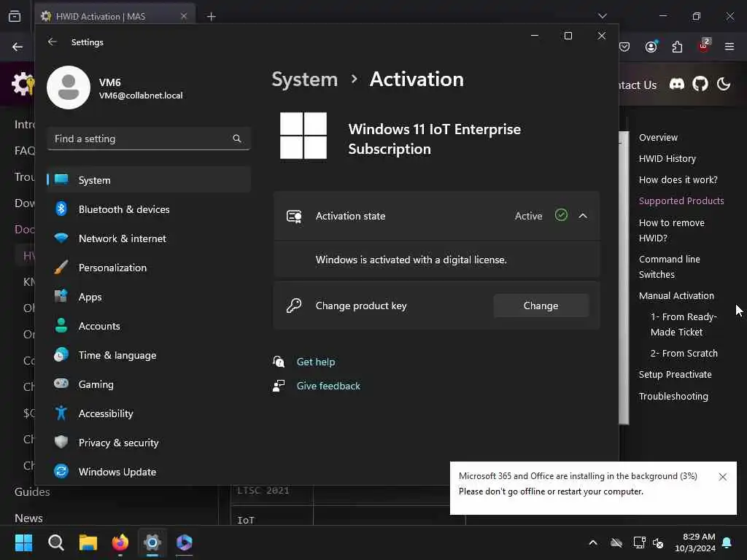The height and width of the screenshot is (560, 747).
Task: Open Apps settings
Action: [x=149, y=297]
